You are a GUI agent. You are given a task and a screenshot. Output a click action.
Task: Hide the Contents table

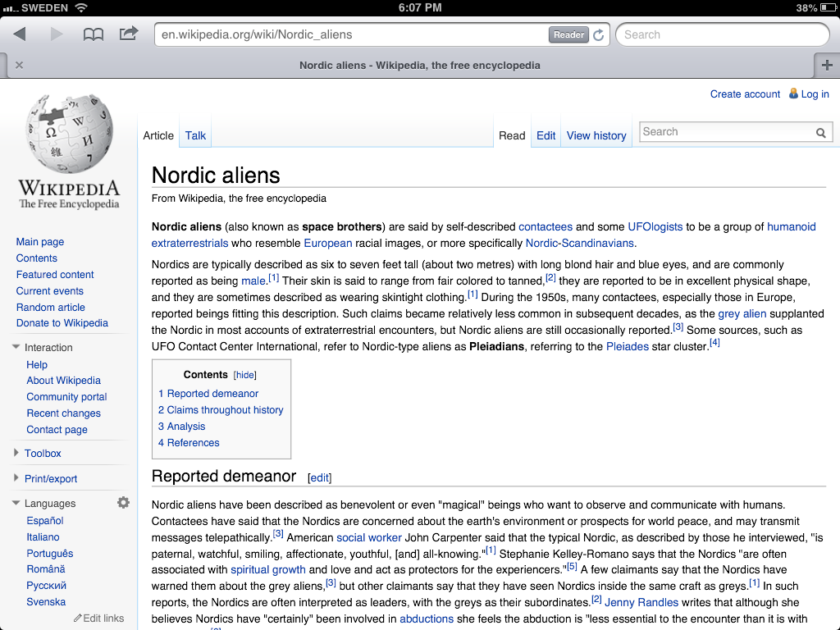pyautogui.click(x=244, y=375)
